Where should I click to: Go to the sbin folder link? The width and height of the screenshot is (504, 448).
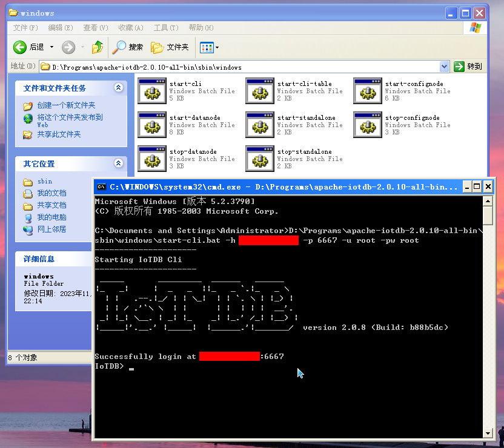pyautogui.click(x=45, y=182)
